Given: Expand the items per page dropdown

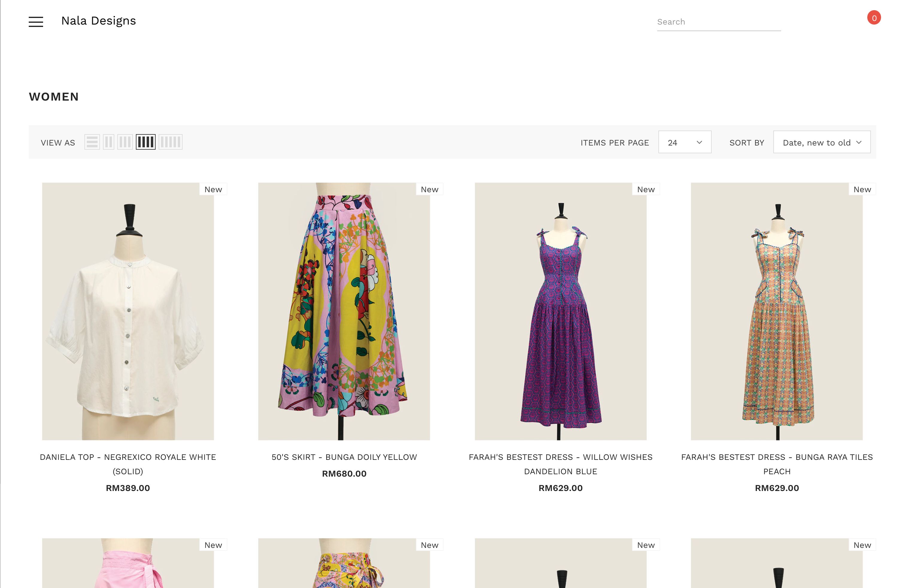Looking at the screenshot, I should click(x=684, y=143).
